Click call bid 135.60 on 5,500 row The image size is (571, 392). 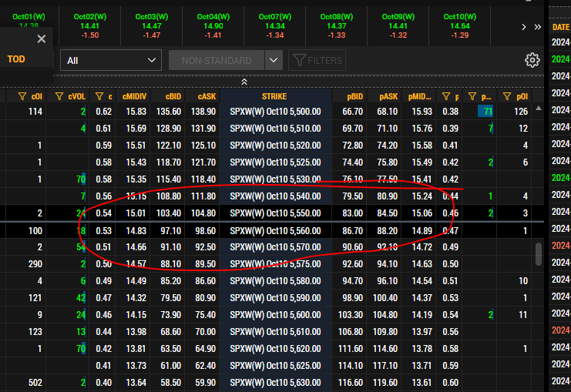(x=169, y=112)
